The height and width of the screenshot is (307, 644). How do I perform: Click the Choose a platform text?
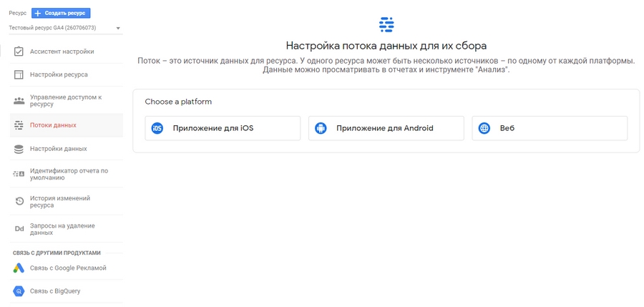178,102
